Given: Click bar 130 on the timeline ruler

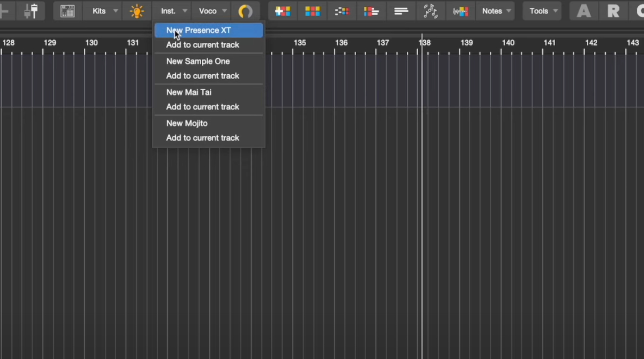Looking at the screenshot, I should 91,43.
